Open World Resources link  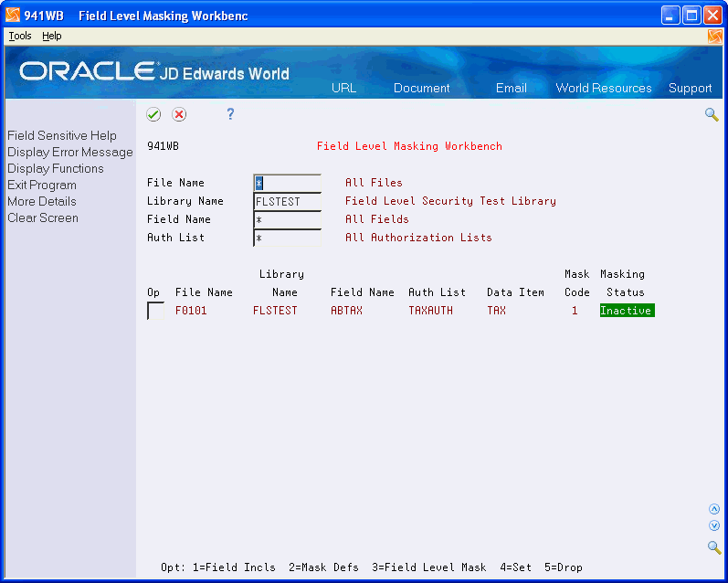[x=604, y=89]
